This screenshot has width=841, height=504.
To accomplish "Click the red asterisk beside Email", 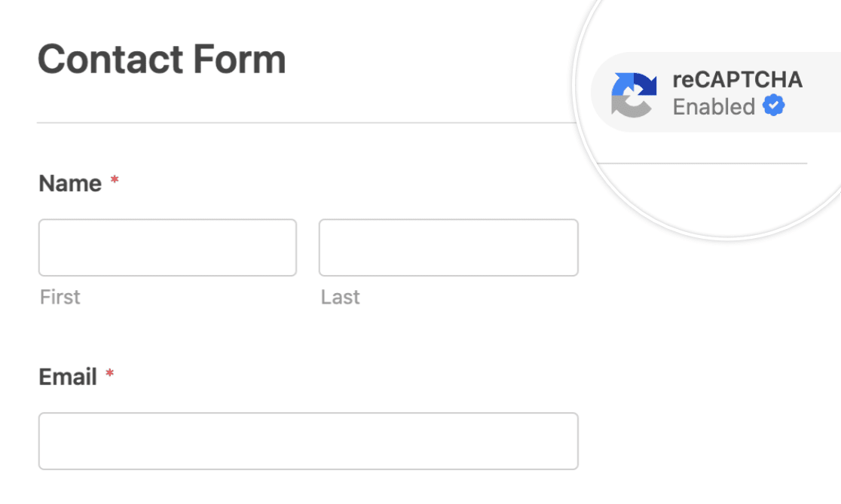I will pos(109,376).
